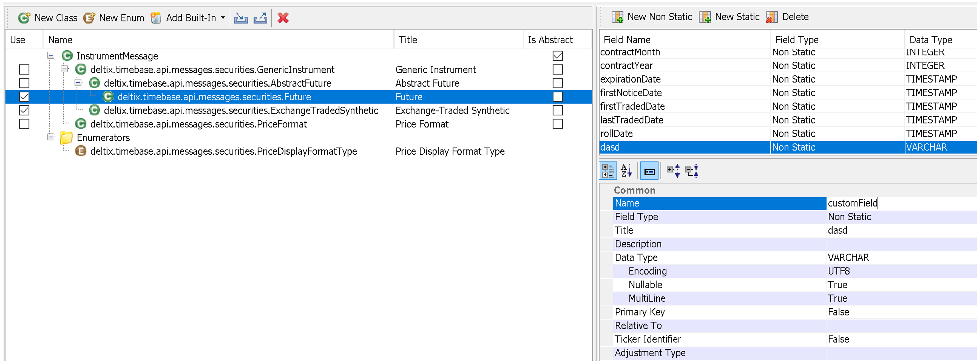Click the New Enum button

(113, 18)
